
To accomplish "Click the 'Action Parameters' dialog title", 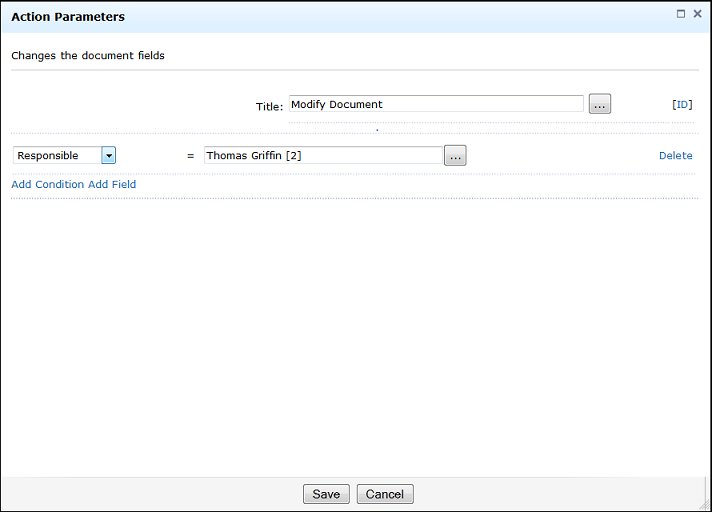I will click(68, 17).
